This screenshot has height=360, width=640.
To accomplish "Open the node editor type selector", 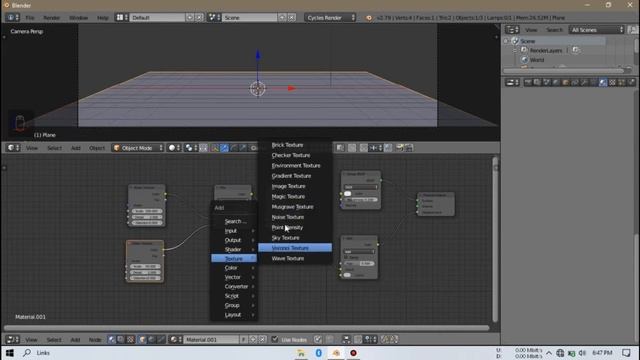I will click(13, 340).
